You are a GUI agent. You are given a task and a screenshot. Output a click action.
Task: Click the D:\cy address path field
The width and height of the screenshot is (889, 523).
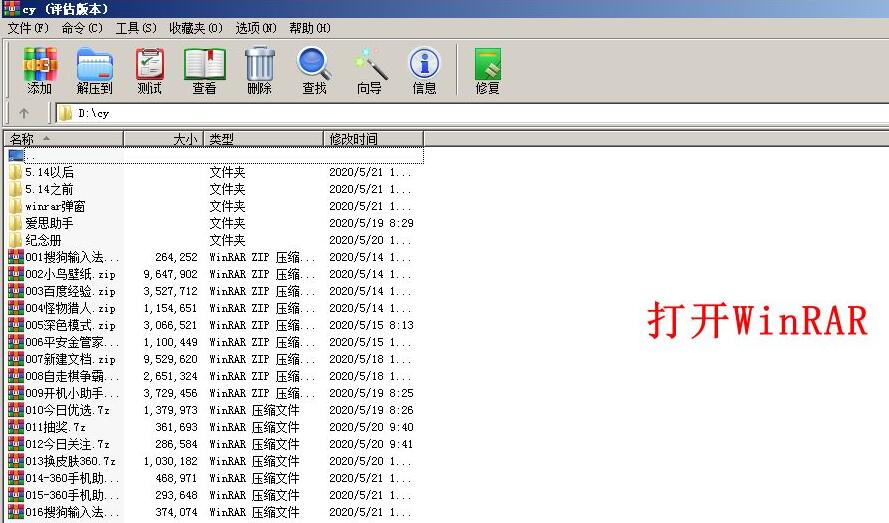pyautogui.click(x=473, y=113)
